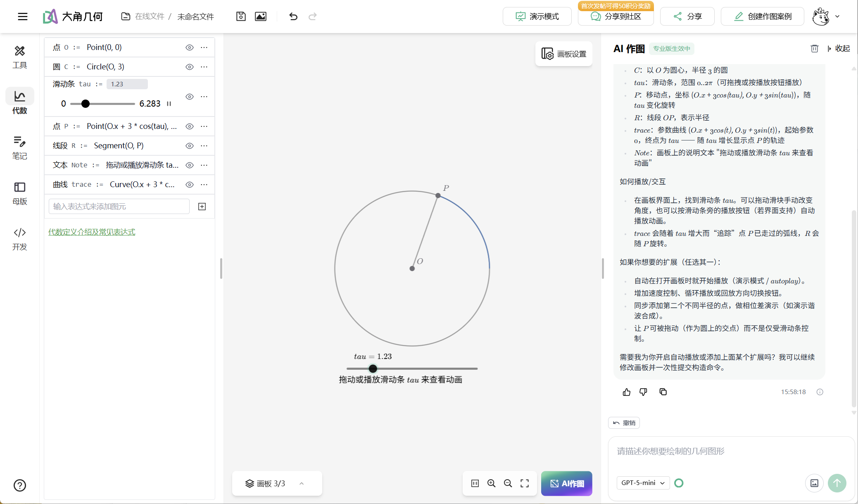858x504 pixels.
Task: Toggle visibility of segment R
Action: point(190,146)
